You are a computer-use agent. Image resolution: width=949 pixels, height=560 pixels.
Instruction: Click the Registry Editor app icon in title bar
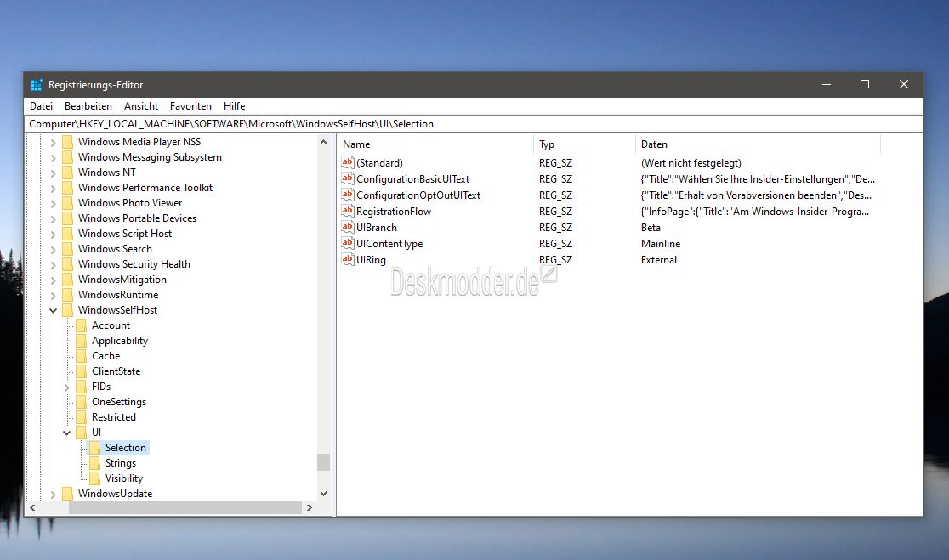click(x=37, y=85)
